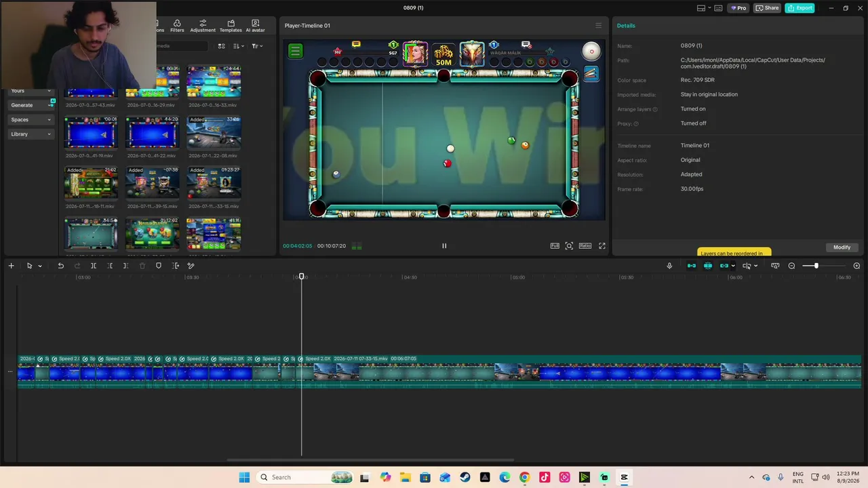Open File Explorer from the taskbar
This screenshot has width=868, height=488.
pos(405,477)
